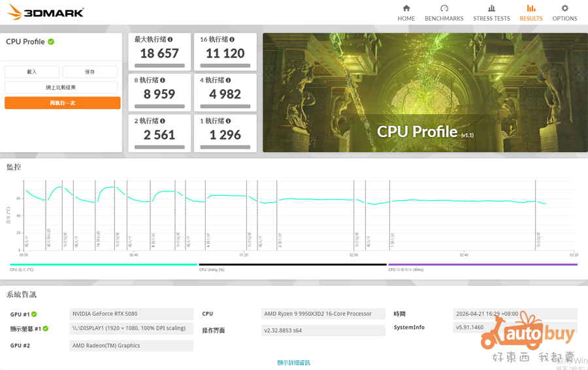Viewport: 588px width, 370px height.
Task: Expand details with 顯示詳細資訊 link
Action: coord(293,363)
